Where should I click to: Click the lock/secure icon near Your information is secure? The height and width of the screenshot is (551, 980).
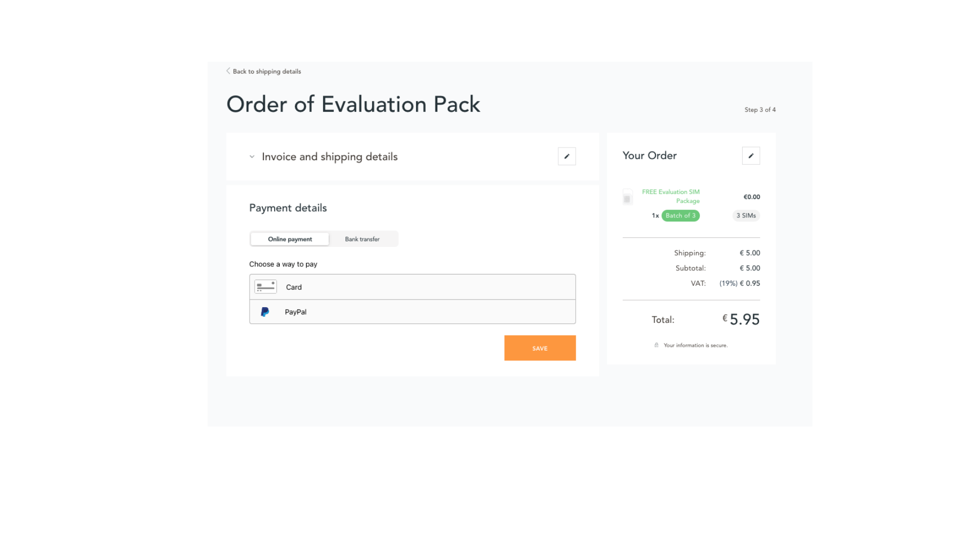(655, 345)
